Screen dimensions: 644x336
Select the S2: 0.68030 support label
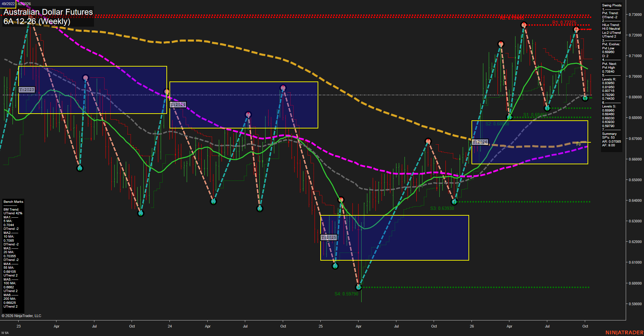click(x=497, y=124)
